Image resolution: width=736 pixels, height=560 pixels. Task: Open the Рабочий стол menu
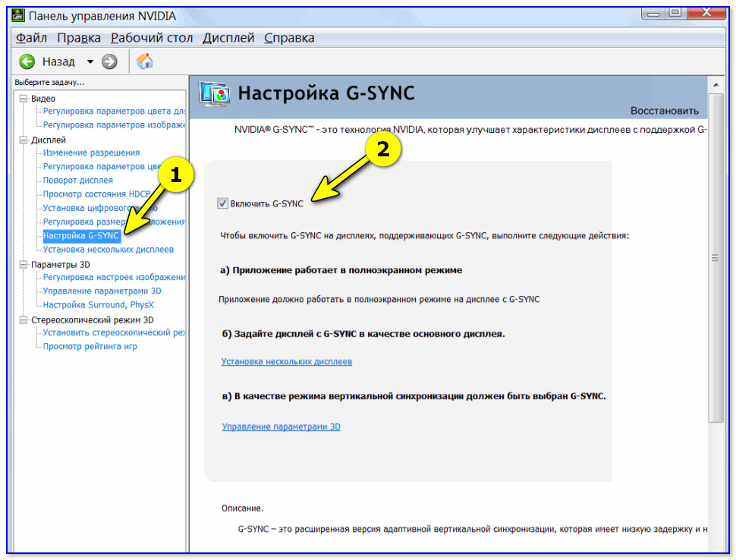pos(152,37)
